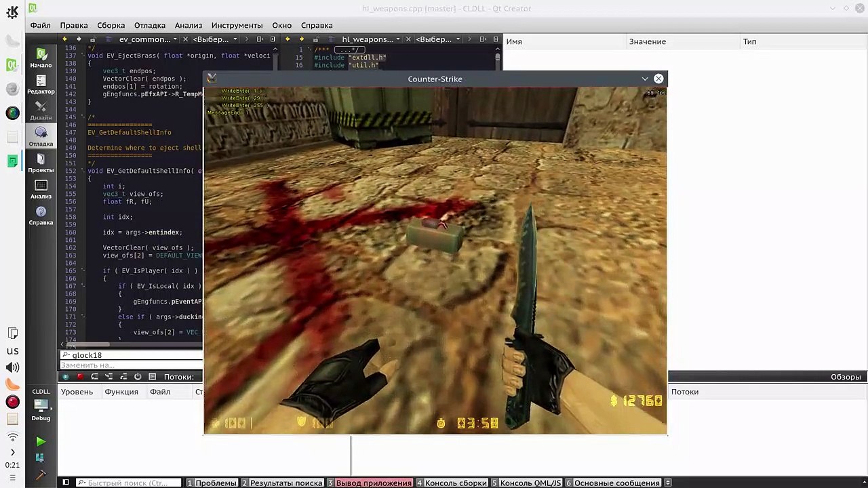Expand output panes selector arrows
The width and height of the screenshot is (868, 488).
point(668,483)
